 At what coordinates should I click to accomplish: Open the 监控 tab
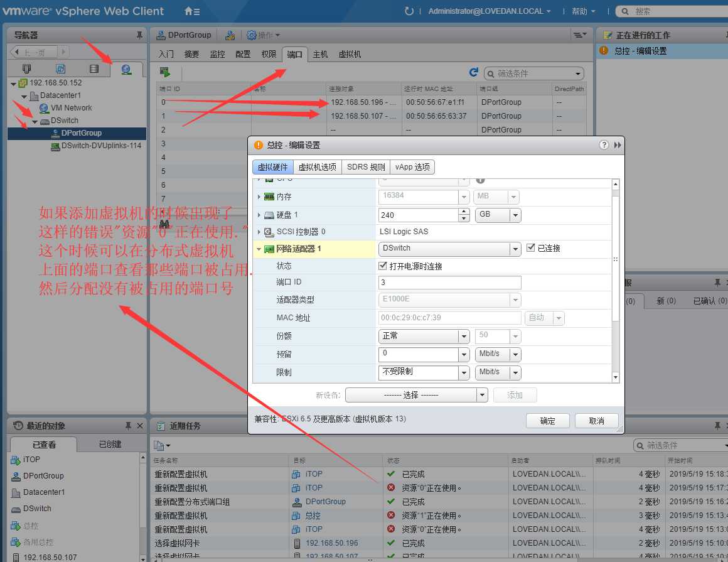(217, 55)
